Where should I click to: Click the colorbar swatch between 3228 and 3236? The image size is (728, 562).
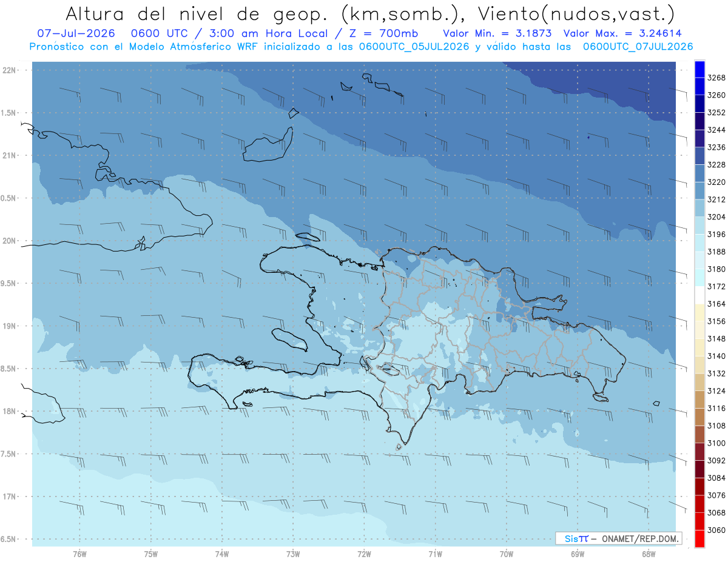coord(699,156)
